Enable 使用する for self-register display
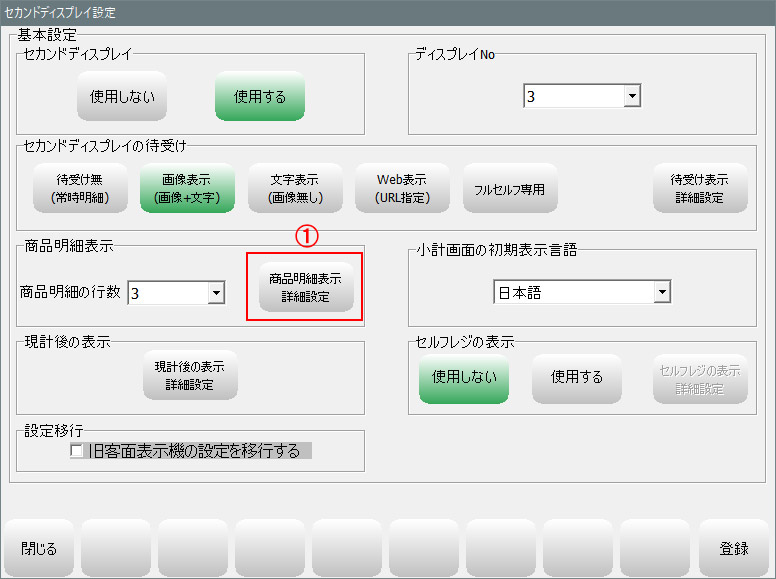This screenshot has width=776, height=579. pos(577,378)
